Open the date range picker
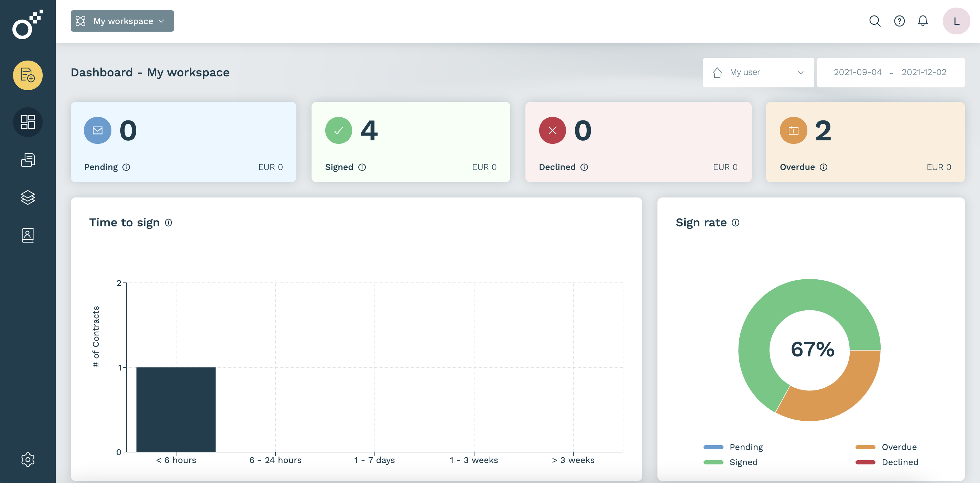Viewport: 980px width, 483px height. pyautogui.click(x=891, y=72)
